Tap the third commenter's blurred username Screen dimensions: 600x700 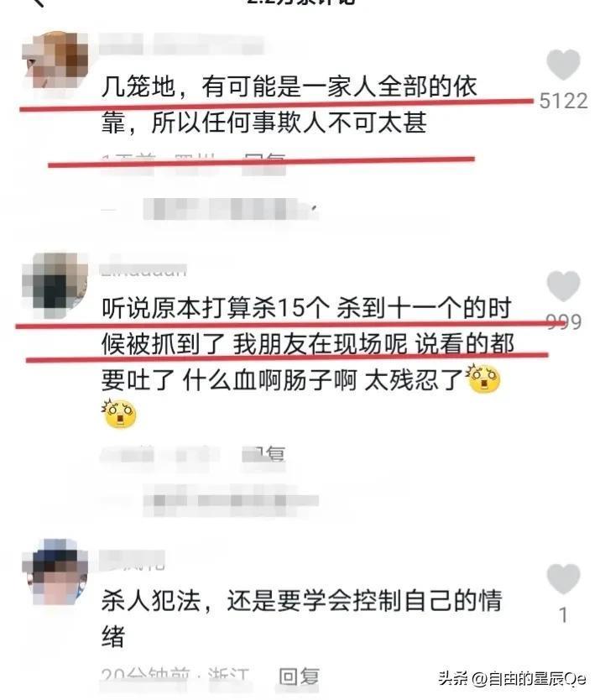(x=132, y=561)
